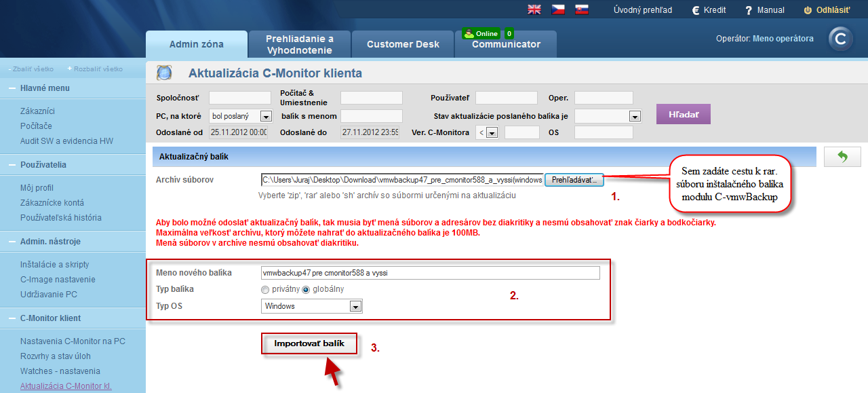868x393 pixels.
Task: Click the round C logo icon
Action: [841, 39]
